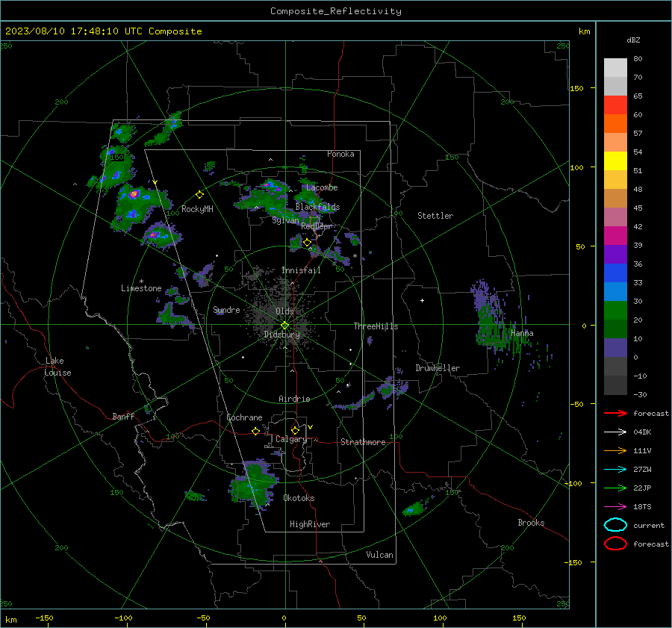Screen dimensions: 672x628
Task: Click the green 22JP arrow in legend
Action: [x=615, y=488]
